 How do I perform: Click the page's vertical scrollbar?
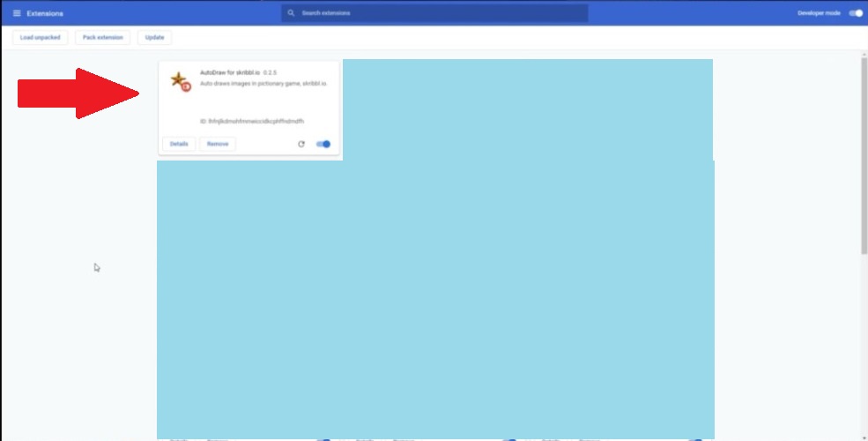[864, 154]
